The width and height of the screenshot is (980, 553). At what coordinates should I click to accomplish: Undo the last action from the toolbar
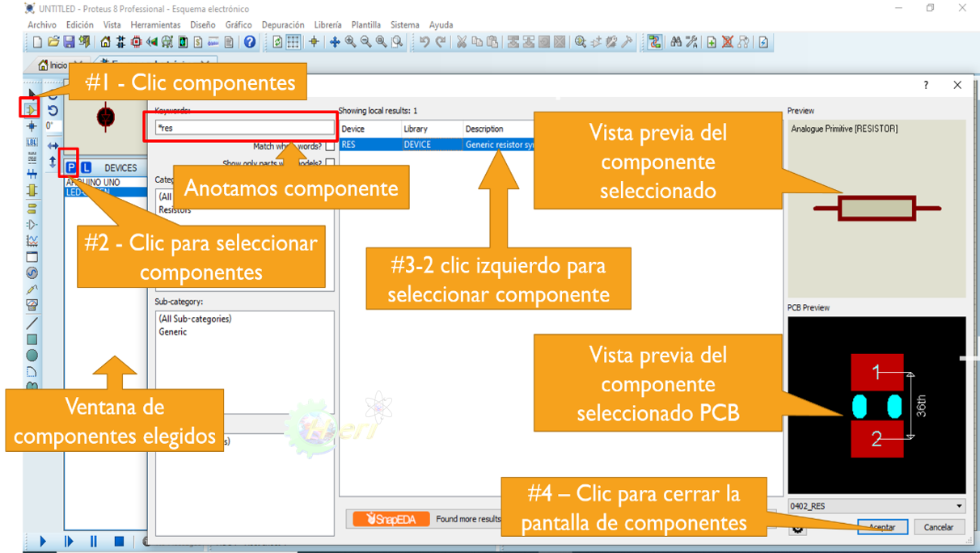pyautogui.click(x=426, y=41)
